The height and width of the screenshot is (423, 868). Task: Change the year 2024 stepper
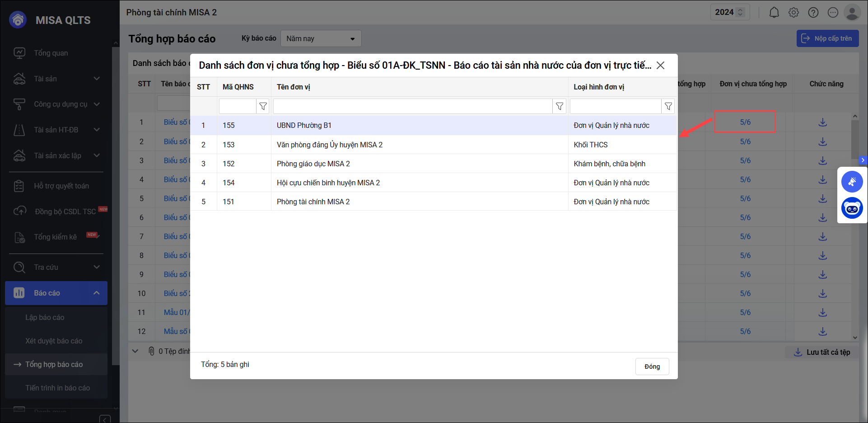(740, 12)
